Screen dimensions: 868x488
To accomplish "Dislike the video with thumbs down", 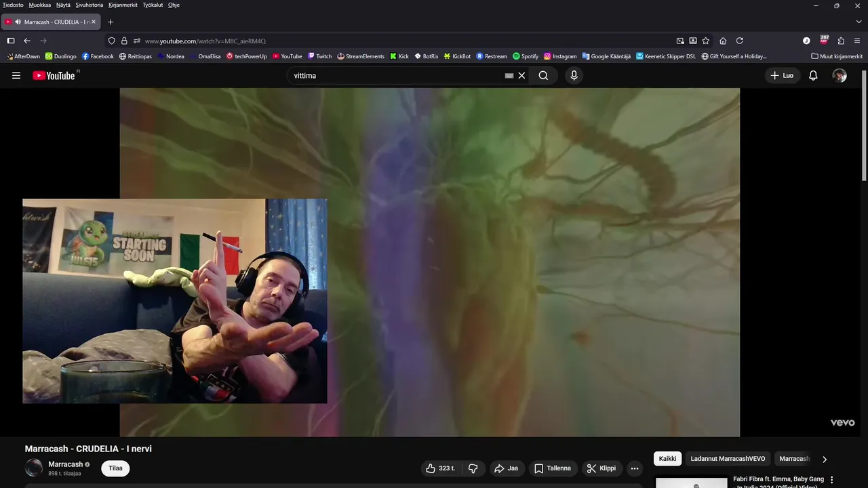I will 473,468.
